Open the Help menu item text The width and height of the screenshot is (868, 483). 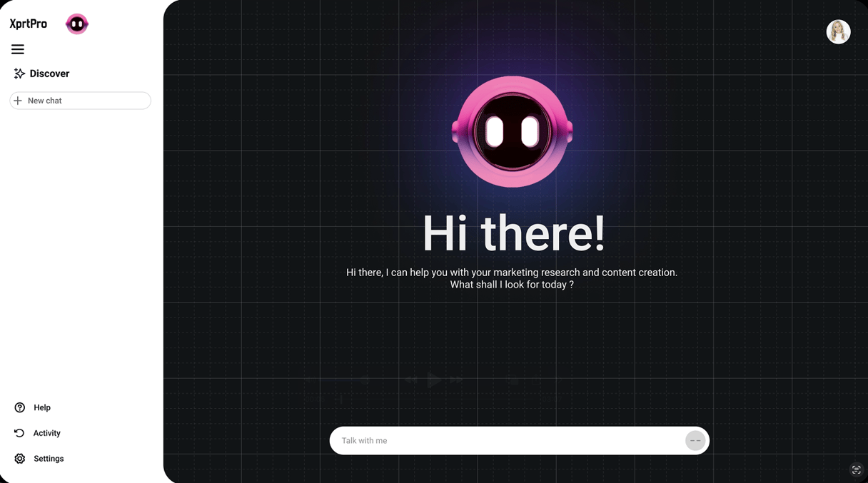(42, 407)
